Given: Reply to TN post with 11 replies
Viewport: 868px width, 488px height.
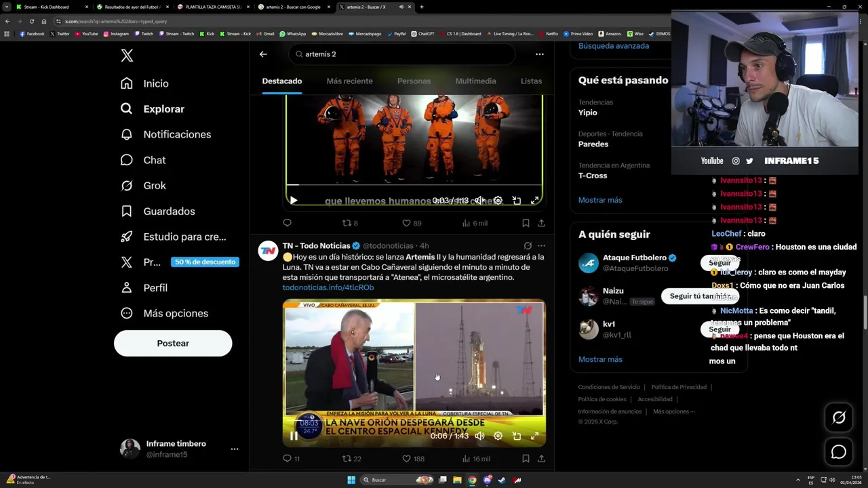Looking at the screenshot, I should (291, 459).
